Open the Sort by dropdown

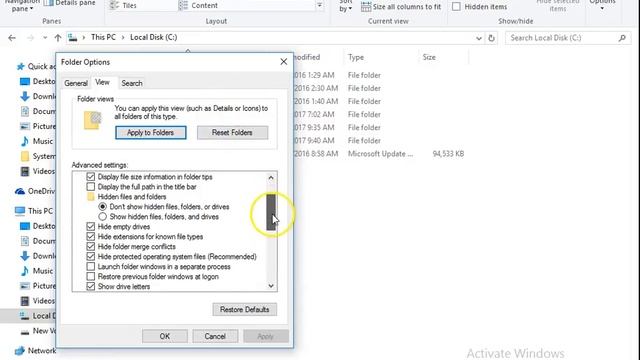345,6
